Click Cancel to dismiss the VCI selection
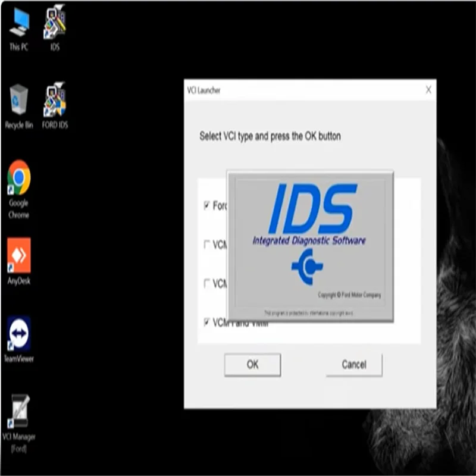The height and width of the screenshot is (476, 476). [353, 365]
